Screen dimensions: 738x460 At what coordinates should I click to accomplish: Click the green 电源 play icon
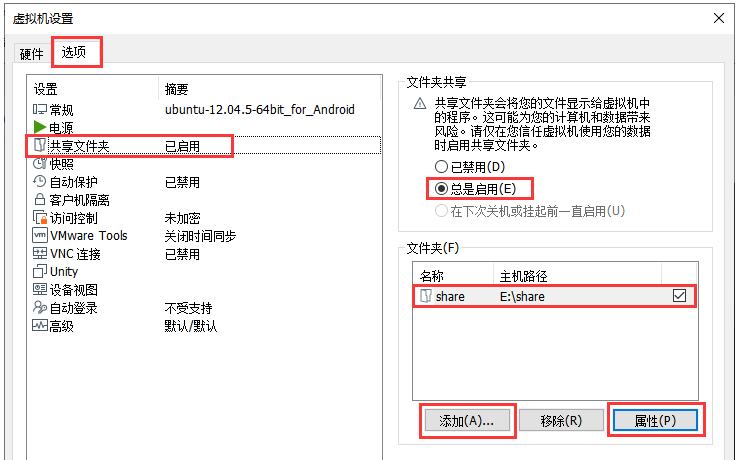point(40,127)
